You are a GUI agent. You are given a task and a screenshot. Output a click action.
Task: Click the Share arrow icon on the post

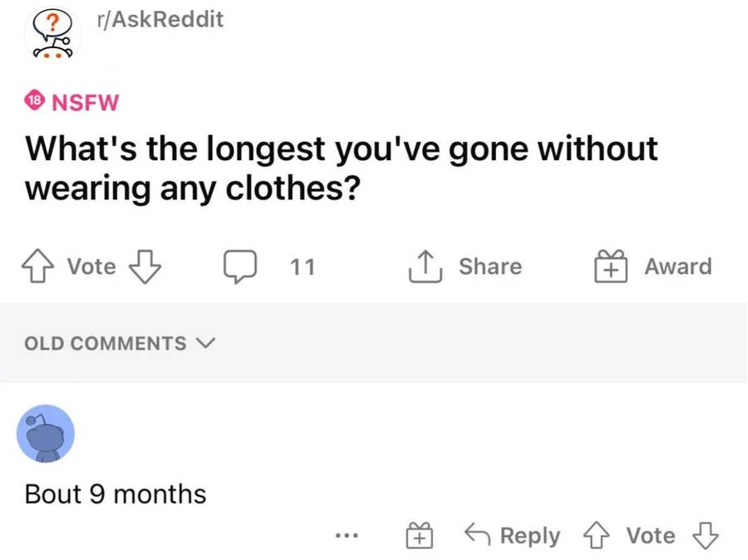(x=425, y=266)
